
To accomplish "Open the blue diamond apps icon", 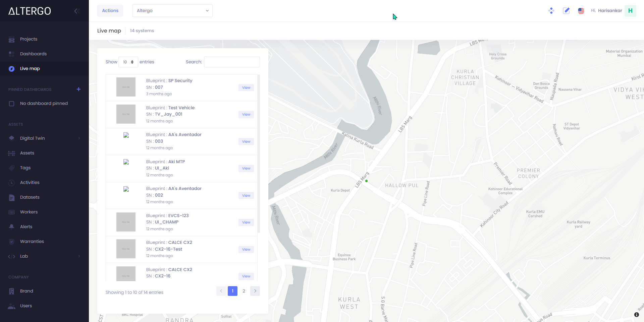I will click(x=551, y=11).
